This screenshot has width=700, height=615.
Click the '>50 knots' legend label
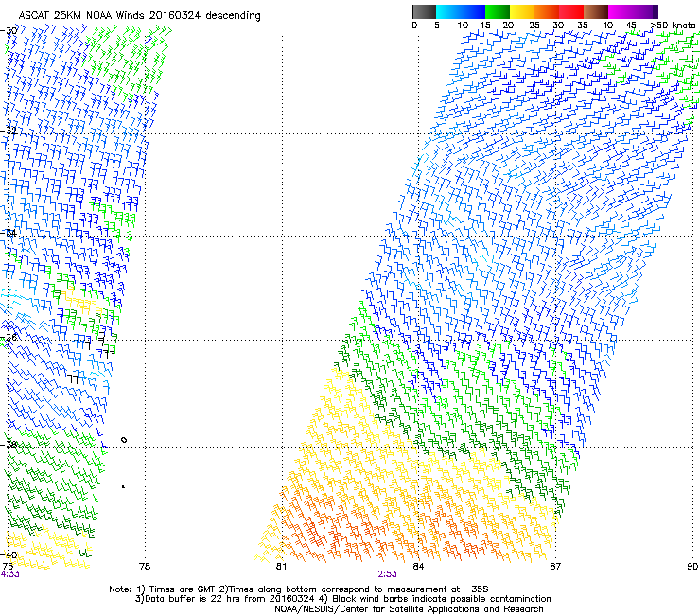pos(674,26)
